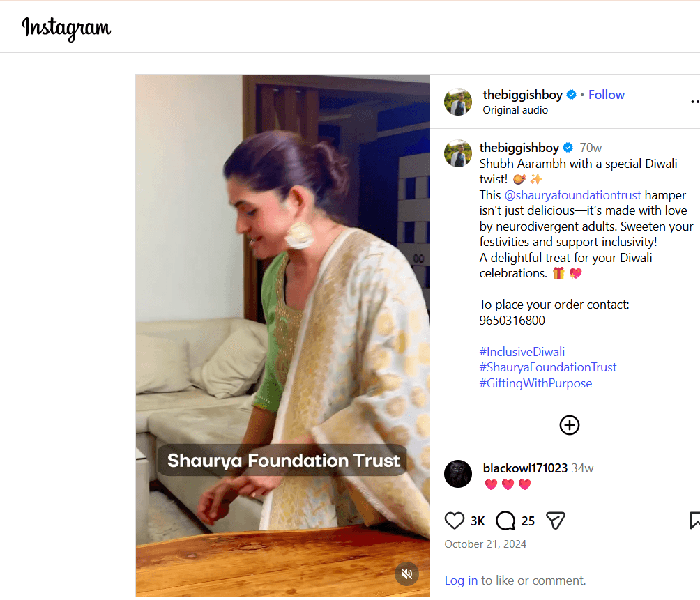Click the share paper plane icon
This screenshot has width=700, height=600.
(555, 521)
